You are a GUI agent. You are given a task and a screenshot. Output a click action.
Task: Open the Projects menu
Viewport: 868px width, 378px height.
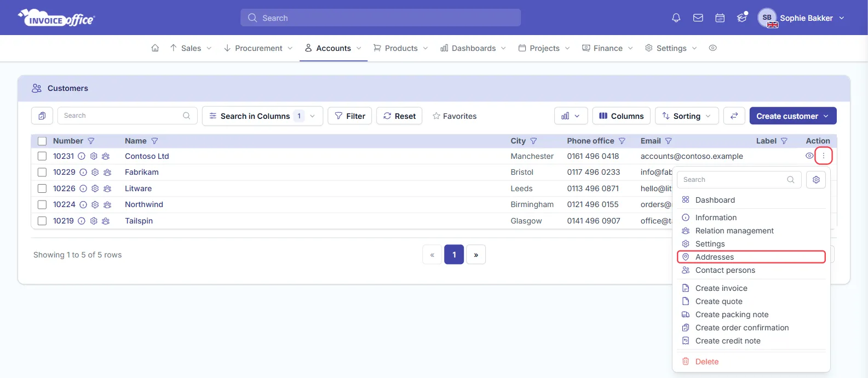tap(544, 48)
